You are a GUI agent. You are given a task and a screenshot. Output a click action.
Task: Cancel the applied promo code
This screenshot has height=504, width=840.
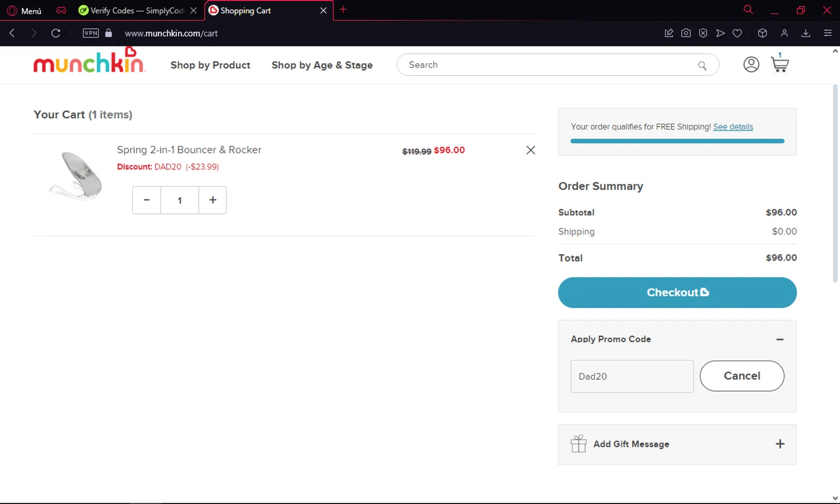pos(742,376)
